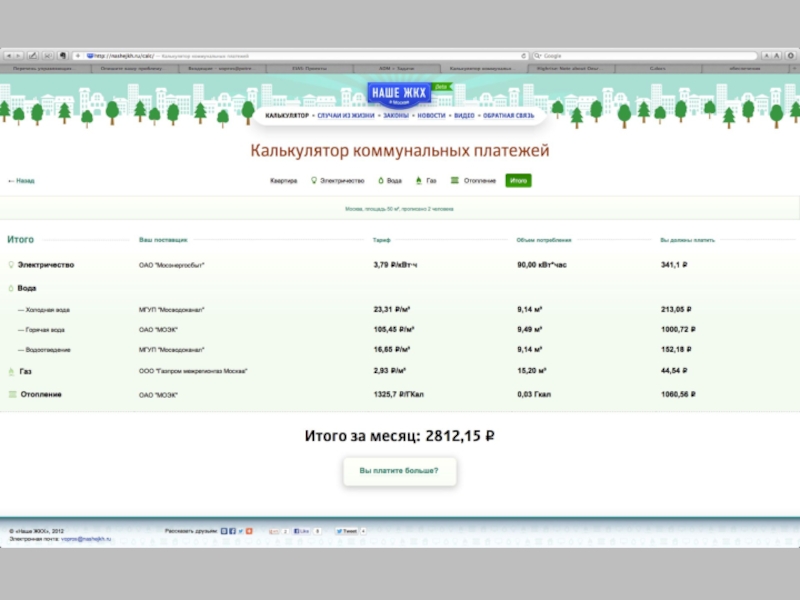Image resolution: width=800 pixels, height=600 pixels.
Task: Click the Facebook Like button in footer
Action: (x=302, y=531)
